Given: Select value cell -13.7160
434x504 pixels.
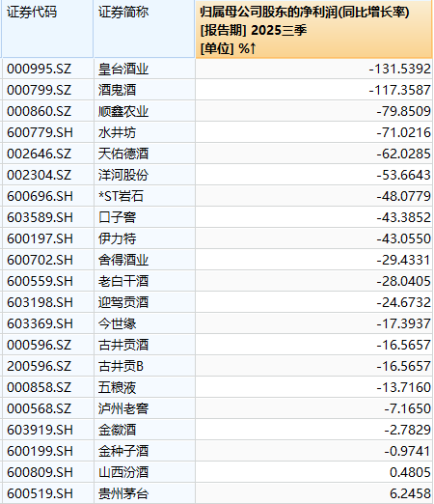Looking at the screenshot, I should (313, 387).
